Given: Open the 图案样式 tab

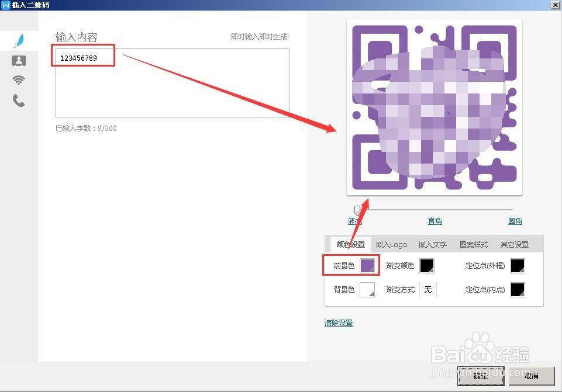Looking at the screenshot, I should pos(473,244).
